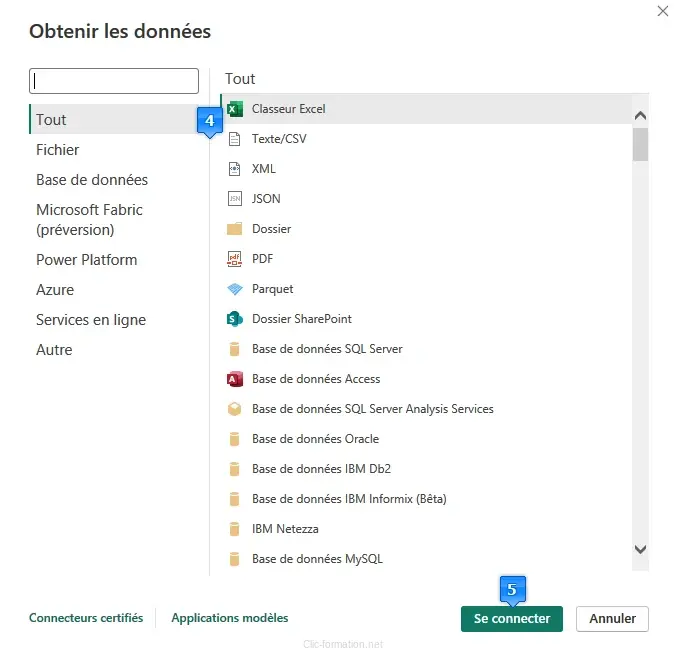
Task: Click the Parquet diamond icon
Action: (x=235, y=289)
